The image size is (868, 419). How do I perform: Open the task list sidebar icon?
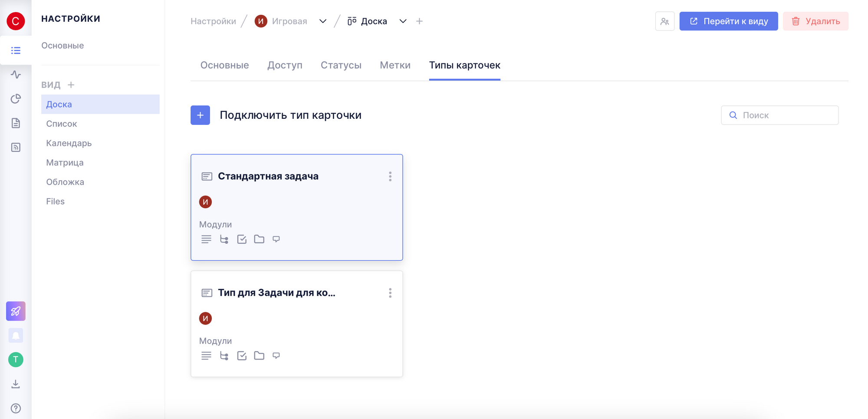[16, 50]
